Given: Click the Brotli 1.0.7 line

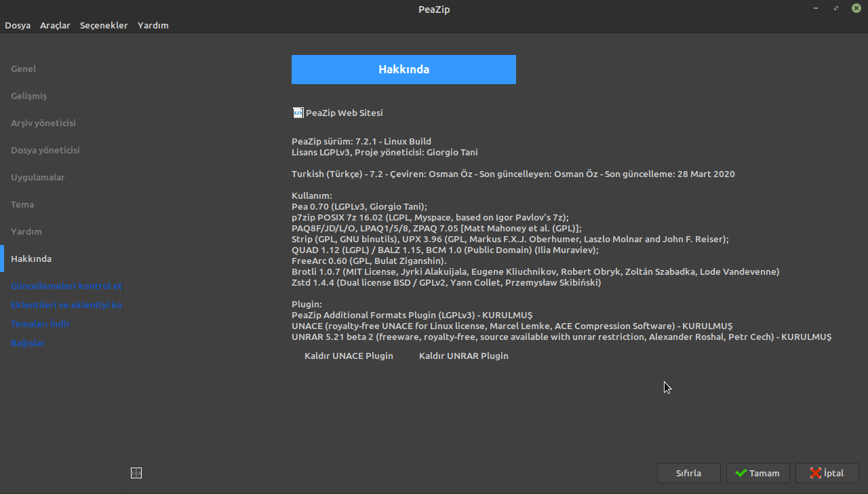Looking at the screenshot, I should pos(536,271).
